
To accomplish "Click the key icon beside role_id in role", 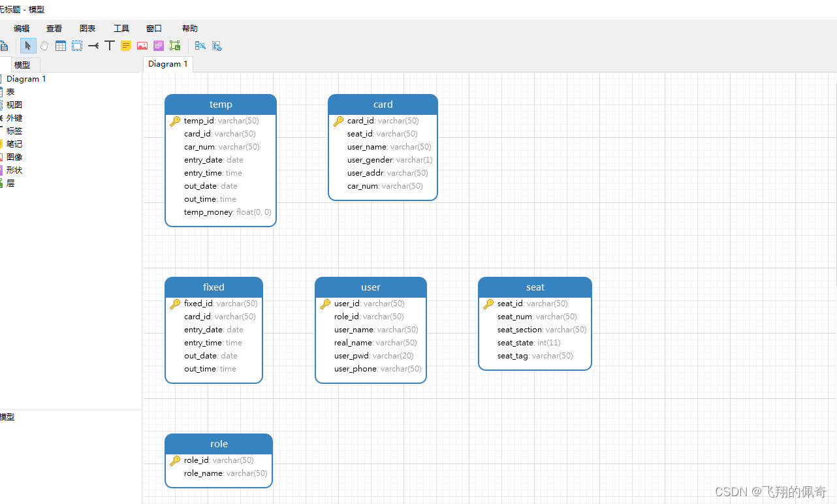I will (x=175, y=460).
